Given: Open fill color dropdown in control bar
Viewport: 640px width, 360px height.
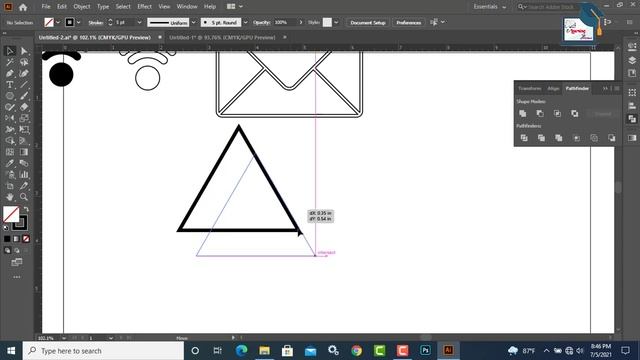Looking at the screenshot, I should click(x=58, y=22).
